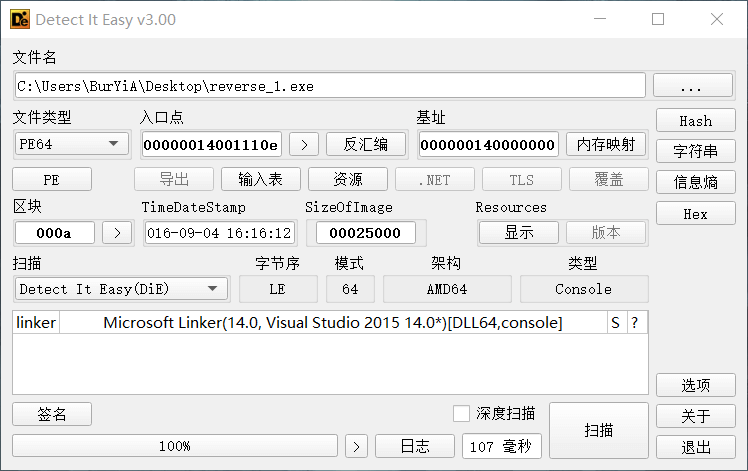Open the 关于 about dialog
This screenshot has height=471, width=748.
click(x=696, y=416)
